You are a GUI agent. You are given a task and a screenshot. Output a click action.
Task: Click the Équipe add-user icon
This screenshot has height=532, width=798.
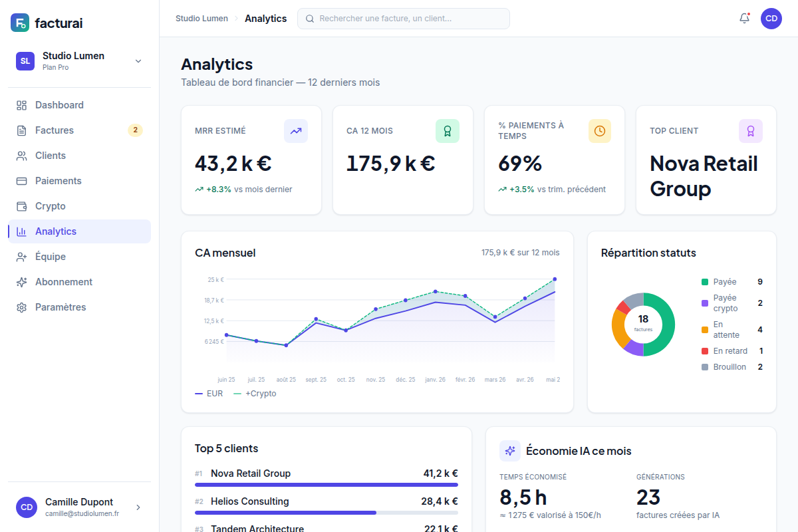21,257
